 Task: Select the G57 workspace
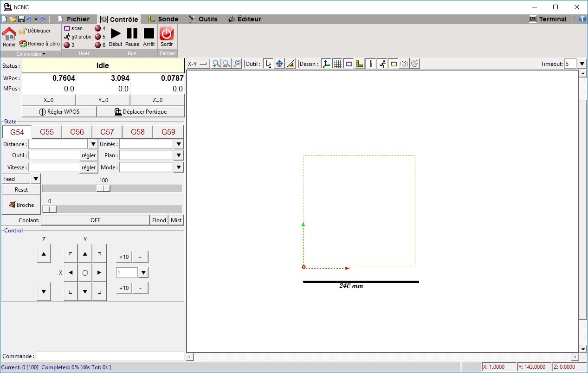(107, 132)
